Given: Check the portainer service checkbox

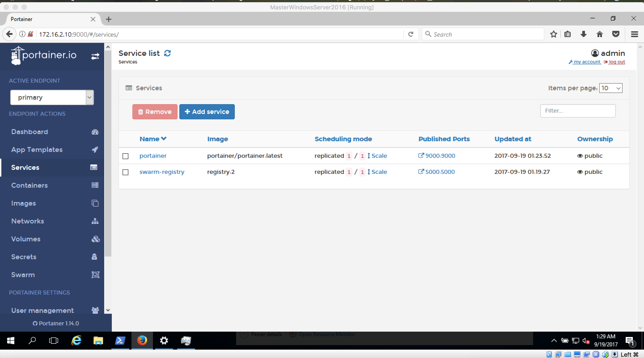Looking at the screenshot, I should [125, 156].
